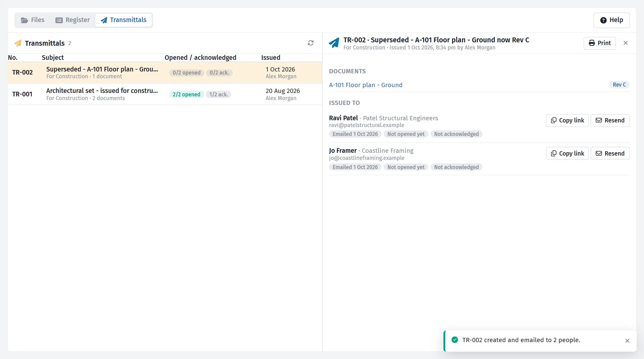Viewport: 644px width, 359px height.
Task: Click the No. column header
Action: (x=13, y=58)
